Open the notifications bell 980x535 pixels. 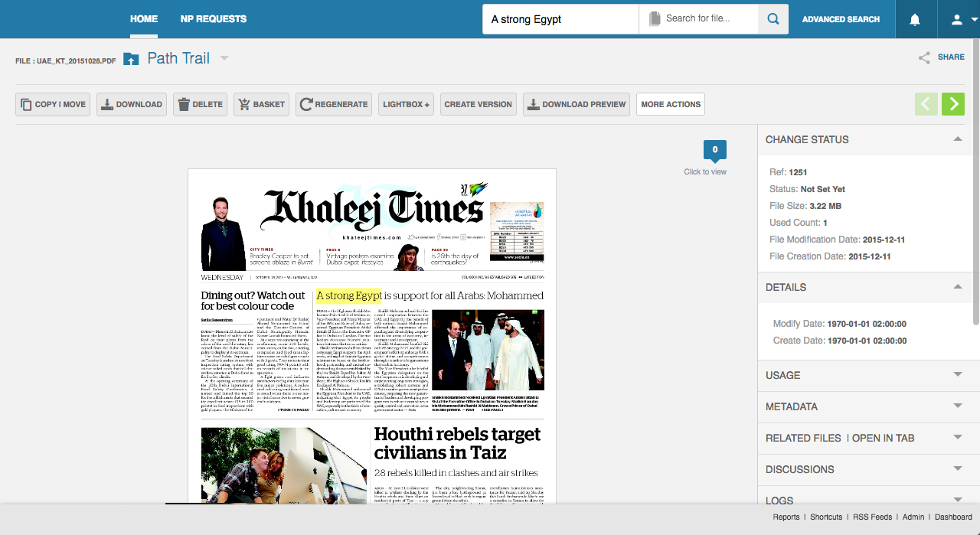point(915,20)
